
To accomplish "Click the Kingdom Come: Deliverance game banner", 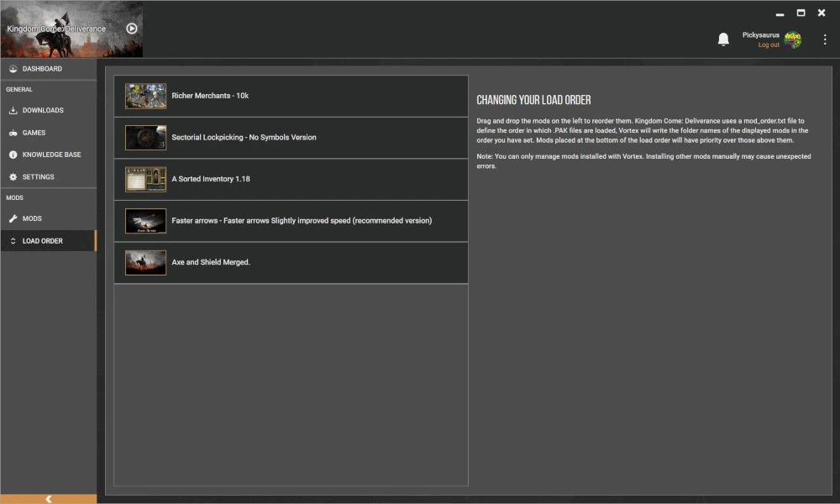I will click(71, 29).
